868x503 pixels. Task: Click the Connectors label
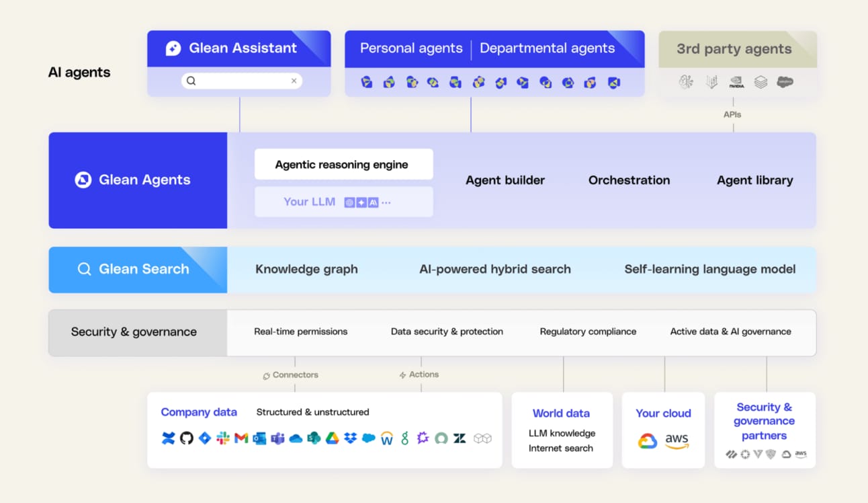pos(296,375)
